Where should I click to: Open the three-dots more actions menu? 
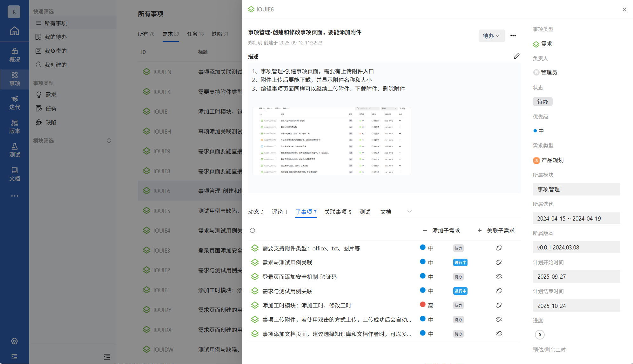513,36
